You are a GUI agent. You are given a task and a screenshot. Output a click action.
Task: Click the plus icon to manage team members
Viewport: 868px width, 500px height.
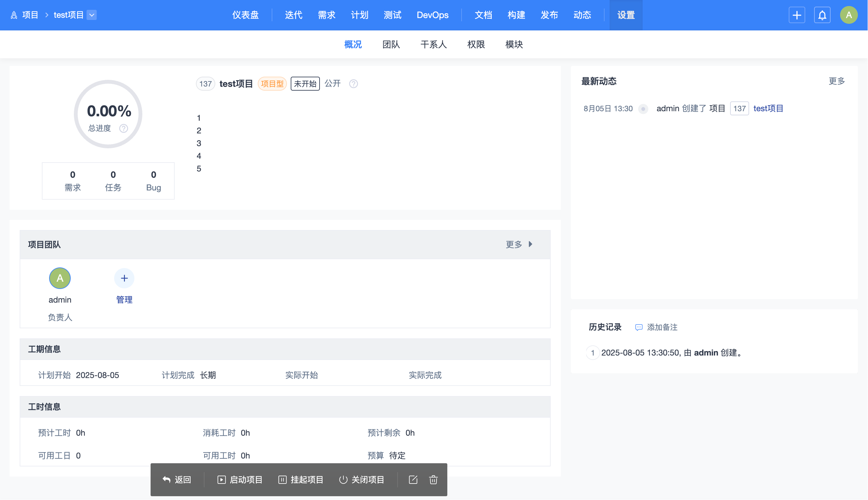point(124,278)
